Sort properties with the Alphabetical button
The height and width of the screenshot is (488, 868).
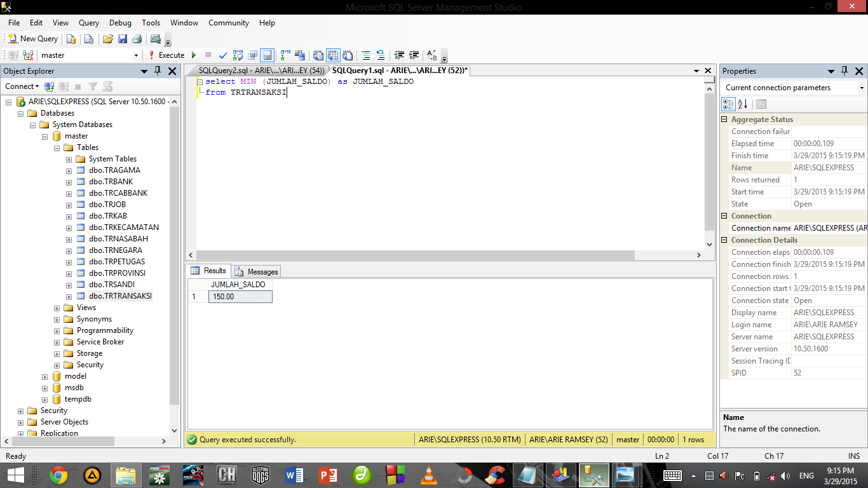pyautogui.click(x=742, y=104)
